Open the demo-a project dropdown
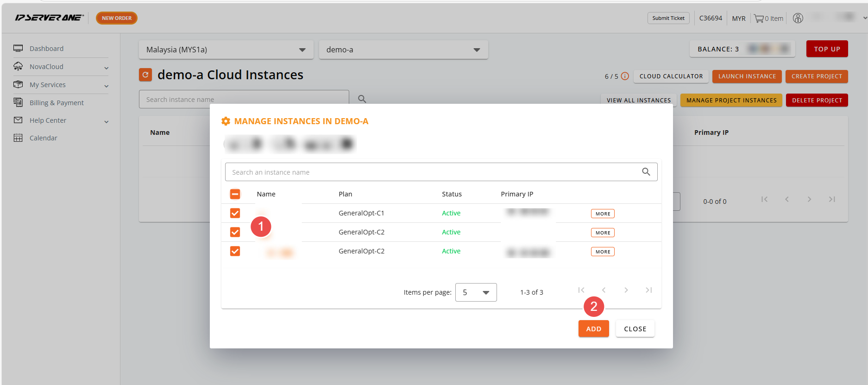Viewport: 868px width, 385px height. tap(403, 50)
